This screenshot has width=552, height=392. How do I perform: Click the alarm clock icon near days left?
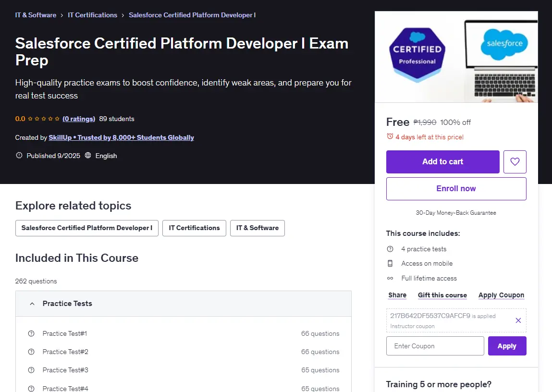coord(390,136)
